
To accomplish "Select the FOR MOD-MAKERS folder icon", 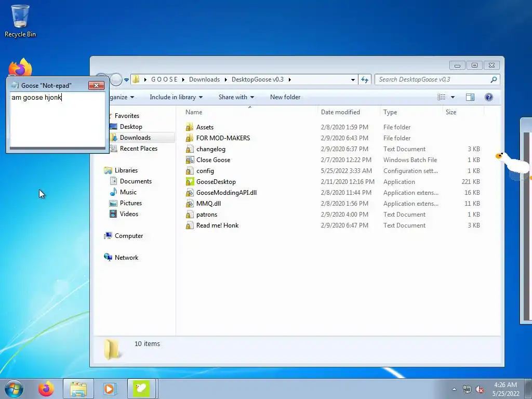I will click(190, 138).
